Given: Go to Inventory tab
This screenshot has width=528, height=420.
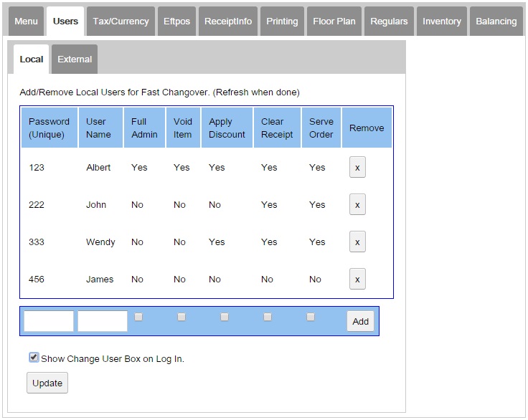Looking at the screenshot, I should [x=442, y=22].
